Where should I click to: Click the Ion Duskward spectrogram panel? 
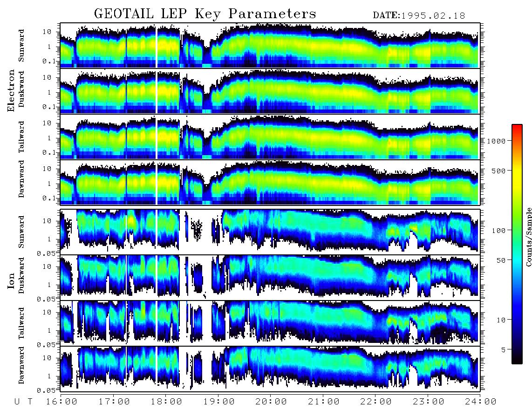(x=270, y=277)
